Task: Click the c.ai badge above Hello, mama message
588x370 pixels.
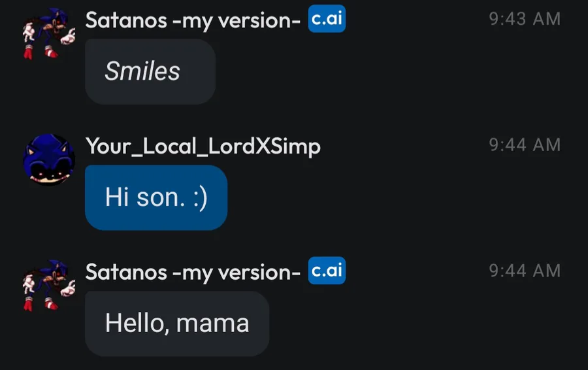Action: (327, 270)
